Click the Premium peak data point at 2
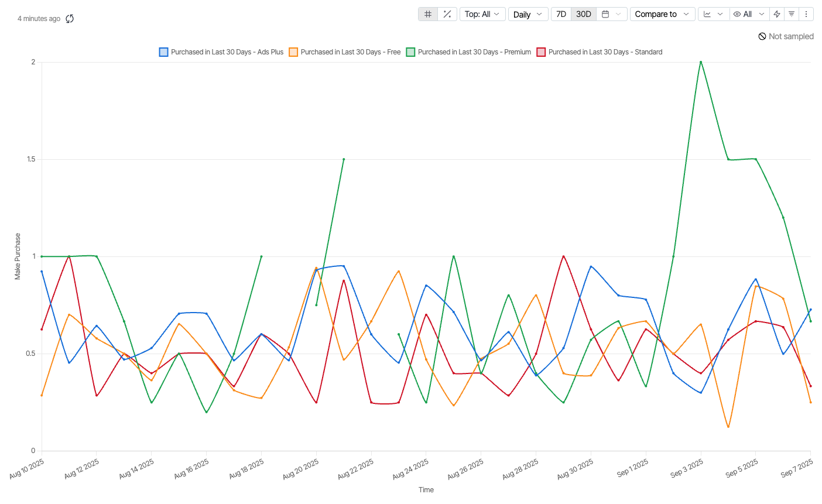Viewport: 822px width, 504px height. tap(701, 62)
